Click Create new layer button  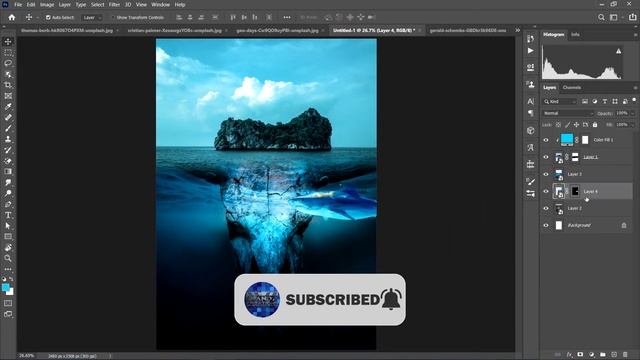coord(614,355)
